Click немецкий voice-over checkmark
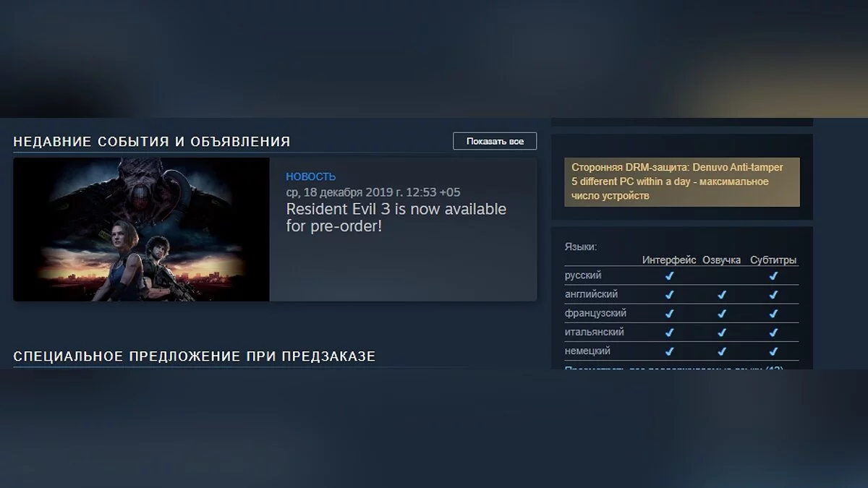 click(721, 351)
